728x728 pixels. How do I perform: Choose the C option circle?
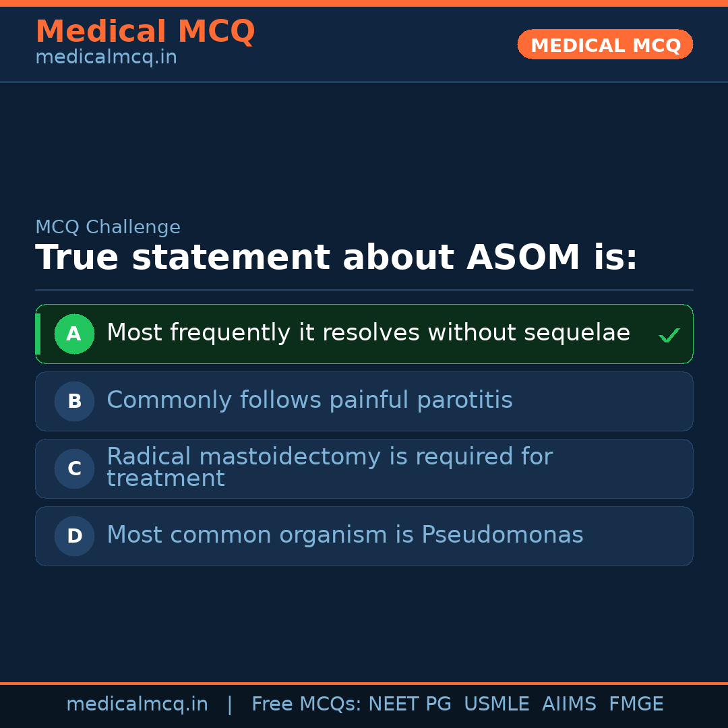[x=74, y=468]
